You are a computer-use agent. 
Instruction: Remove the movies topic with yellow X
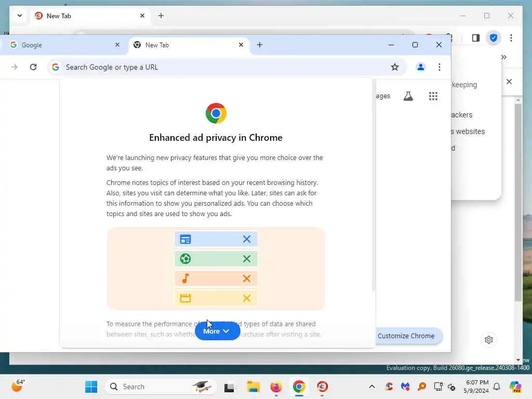(x=247, y=298)
